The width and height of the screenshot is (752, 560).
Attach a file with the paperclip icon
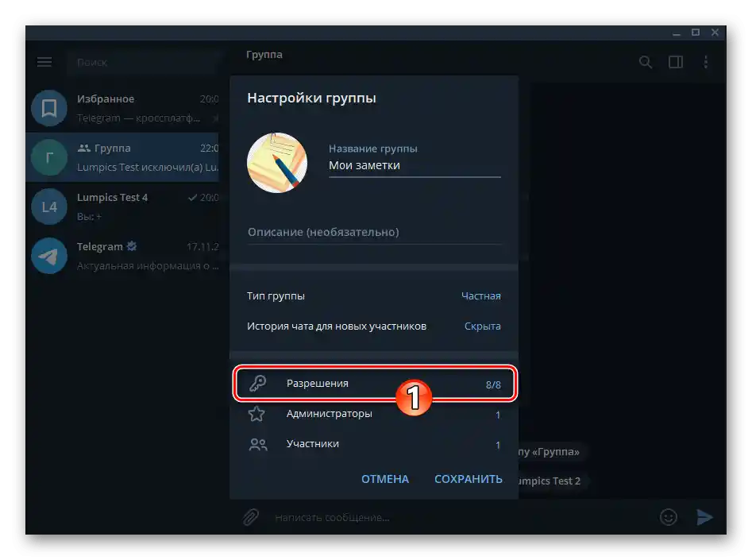pos(250,516)
